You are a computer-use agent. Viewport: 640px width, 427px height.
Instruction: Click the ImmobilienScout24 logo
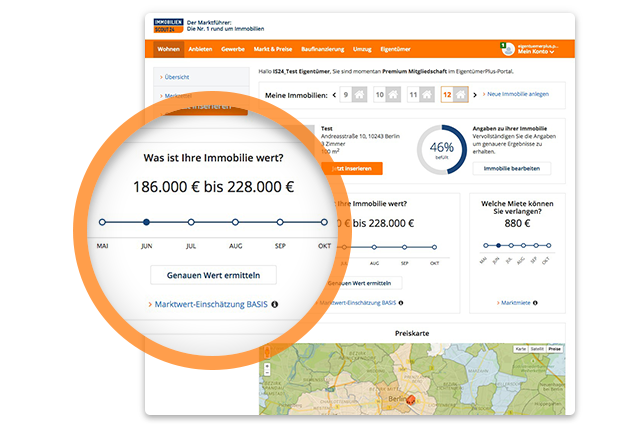tap(168, 25)
